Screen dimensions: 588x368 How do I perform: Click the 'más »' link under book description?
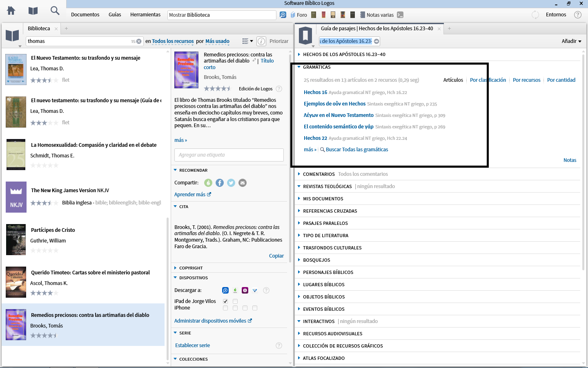point(180,140)
